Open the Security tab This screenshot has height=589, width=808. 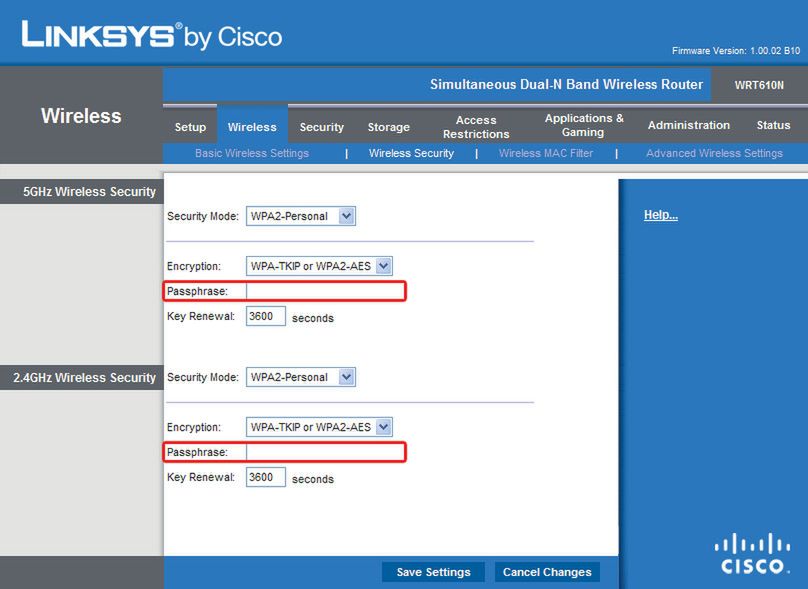(321, 127)
